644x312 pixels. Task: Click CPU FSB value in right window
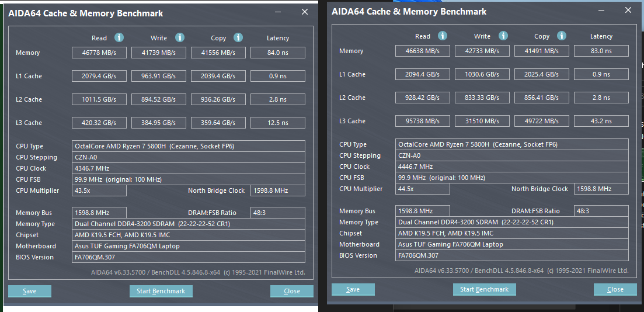pyautogui.click(x=511, y=178)
